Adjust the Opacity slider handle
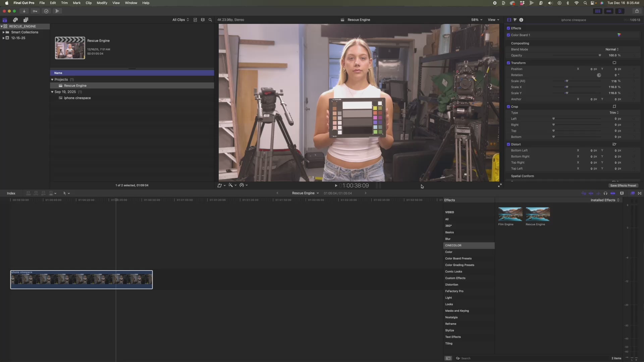 tap(600, 55)
